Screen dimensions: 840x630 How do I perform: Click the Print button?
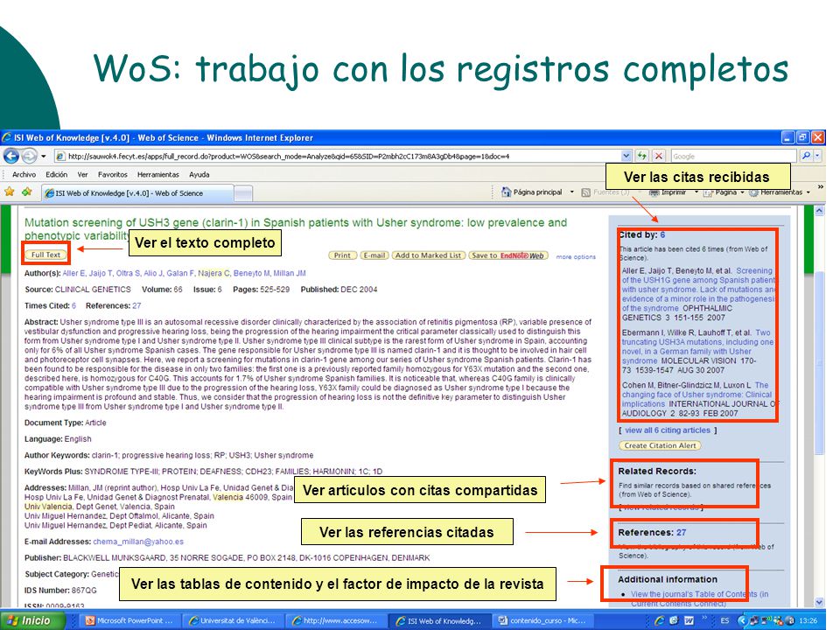pos(342,255)
